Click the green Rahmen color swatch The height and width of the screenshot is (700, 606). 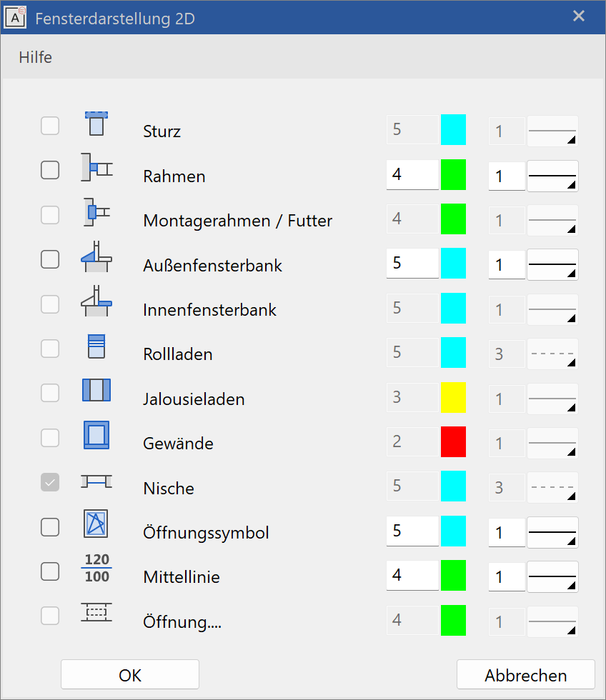453,174
